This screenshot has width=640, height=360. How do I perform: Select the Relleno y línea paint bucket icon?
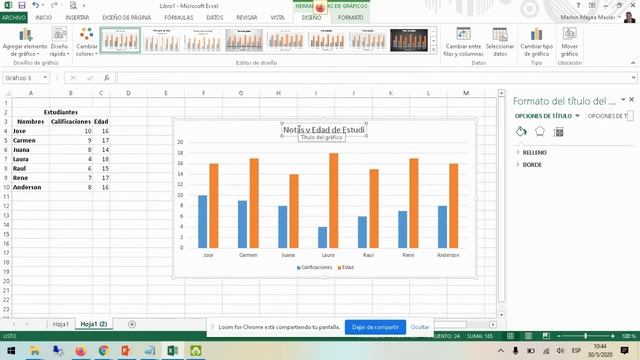521,131
